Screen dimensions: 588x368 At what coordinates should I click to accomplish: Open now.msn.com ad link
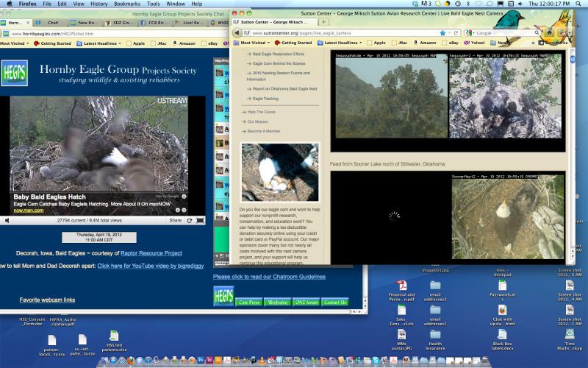(29, 210)
